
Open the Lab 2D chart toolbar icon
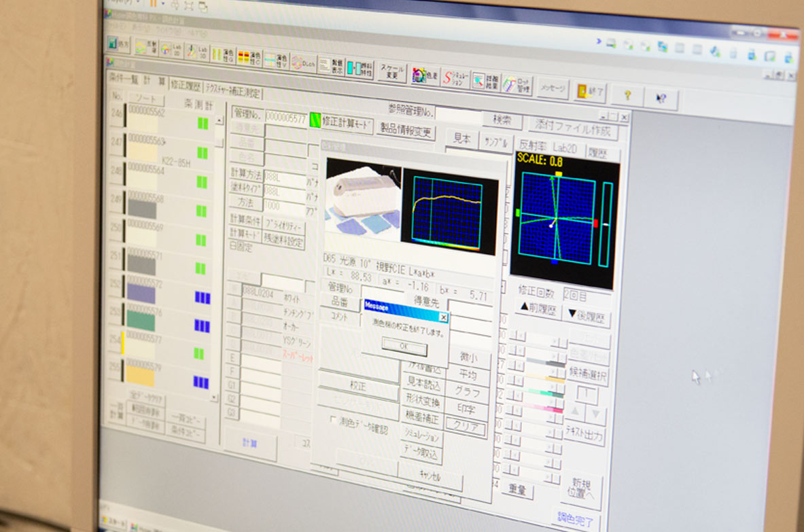[x=170, y=50]
